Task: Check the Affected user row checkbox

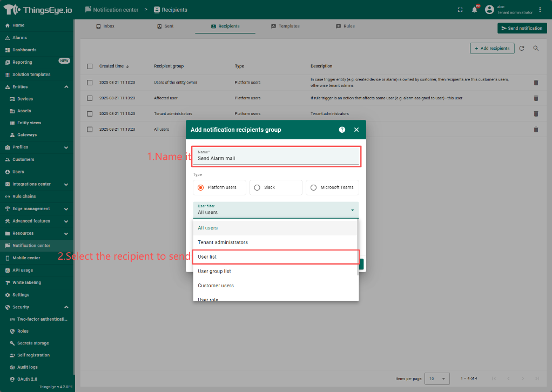Action: pyautogui.click(x=90, y=98)
